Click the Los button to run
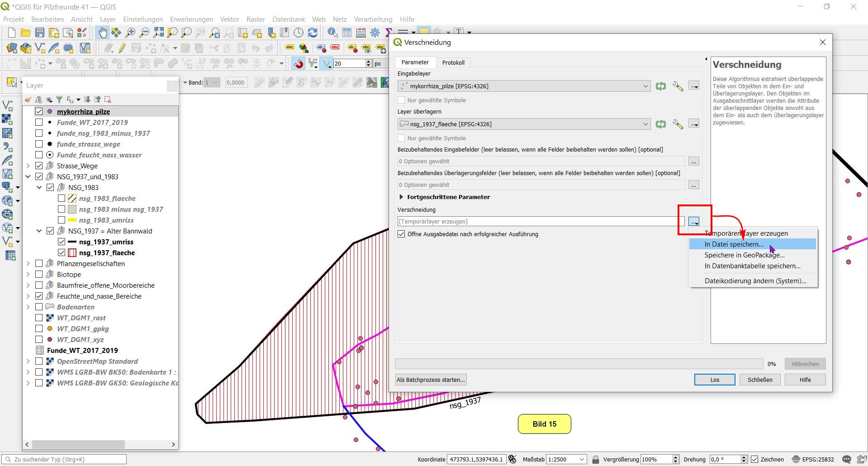The width and height of the screenshot is (868, 466). (x=714, y=380)
